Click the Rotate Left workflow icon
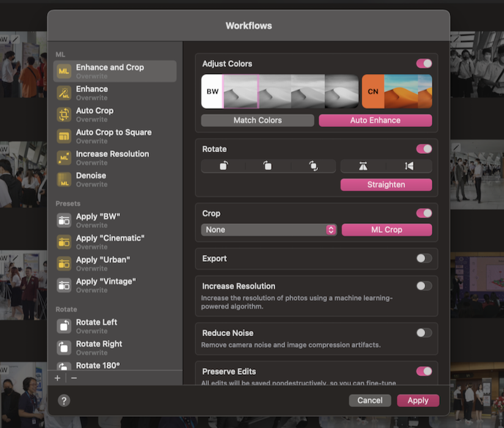The image size is (504, 428). click(x=64, y=326)
